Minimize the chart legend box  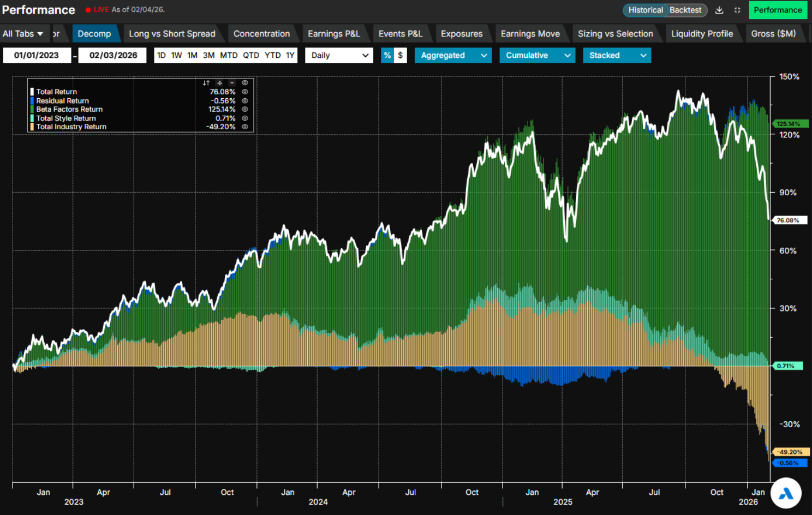click(x=232, y=83)
